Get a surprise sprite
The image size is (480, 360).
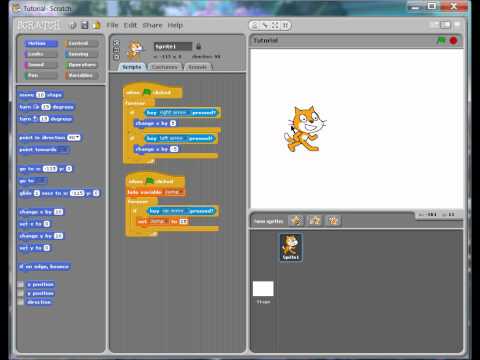(333, 220)
